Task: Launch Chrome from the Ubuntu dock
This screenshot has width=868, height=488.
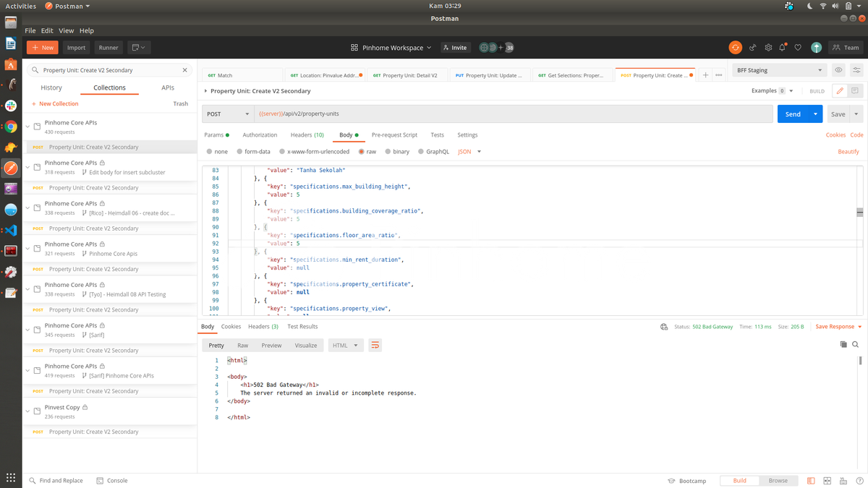Action: [x=11, y=127]
